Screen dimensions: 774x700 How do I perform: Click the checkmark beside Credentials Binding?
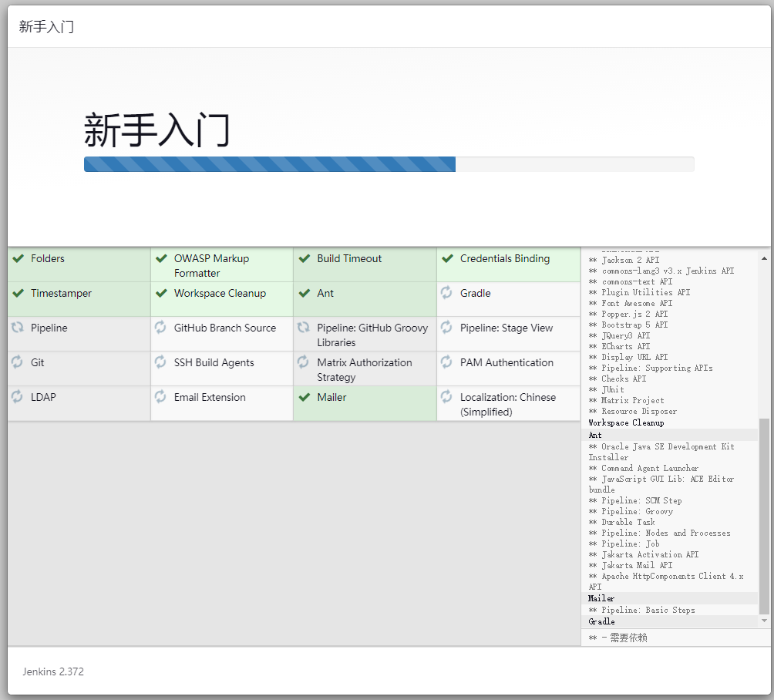(x=446, y=259)
